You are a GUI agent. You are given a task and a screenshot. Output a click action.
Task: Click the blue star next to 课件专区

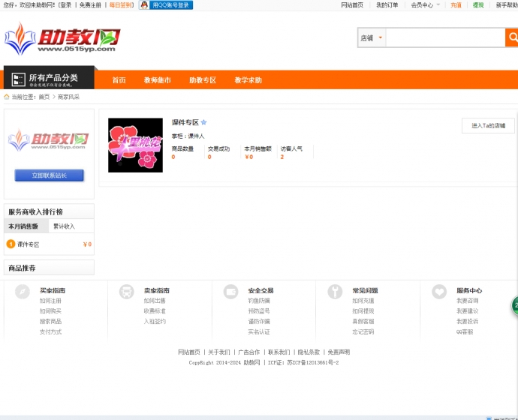tap(204, 122)
